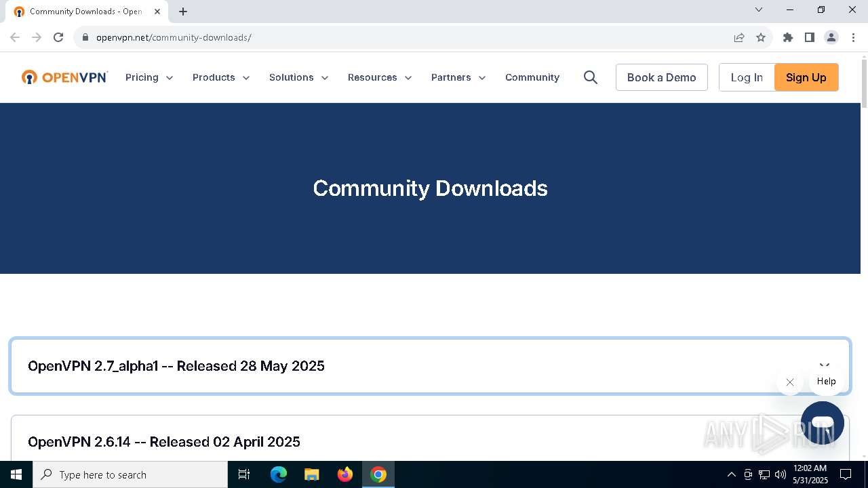The width and height of the screenshot is (868, 488).
Task: Open the network status tray icon
Action: point(764,474)
